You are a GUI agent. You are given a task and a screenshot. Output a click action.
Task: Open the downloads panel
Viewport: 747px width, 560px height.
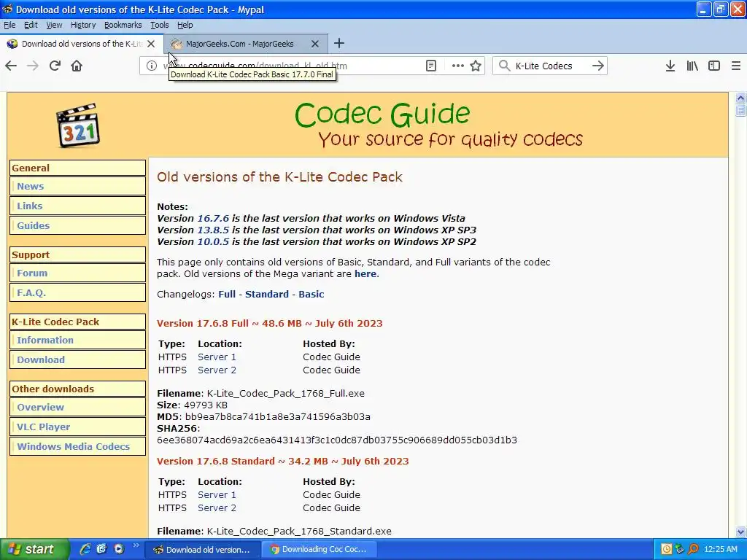[x=670, y=66]
